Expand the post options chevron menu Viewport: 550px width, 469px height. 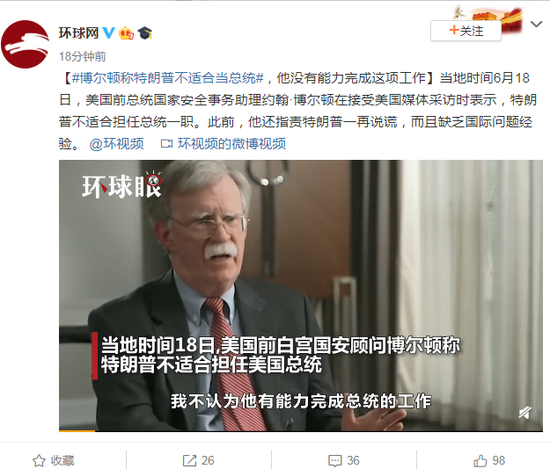click(x=536, y=24)
